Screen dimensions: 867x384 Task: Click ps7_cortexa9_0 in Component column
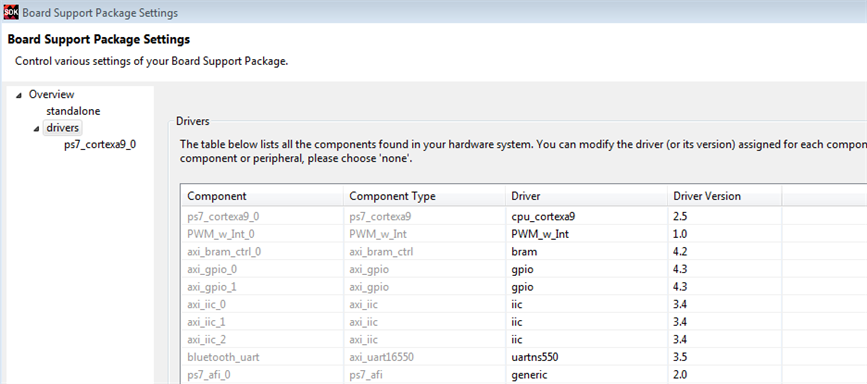pyautogui.click(x=262, y=217)
